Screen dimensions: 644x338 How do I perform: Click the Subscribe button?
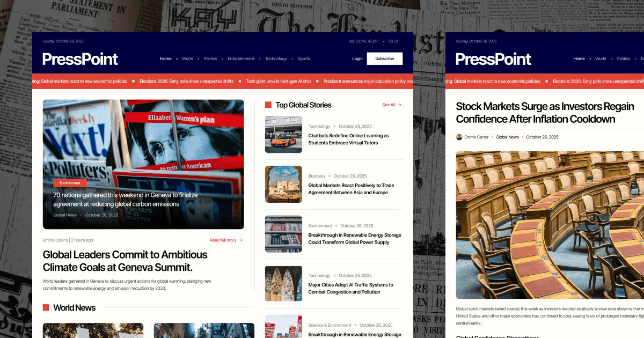pyautogui.click(x=385, y=58)
